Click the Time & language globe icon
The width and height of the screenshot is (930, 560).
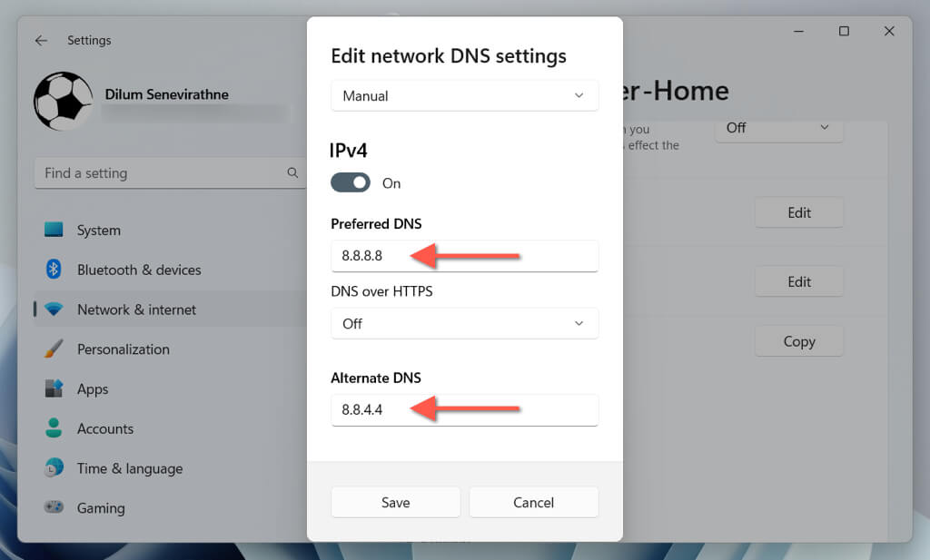(54, 468)
